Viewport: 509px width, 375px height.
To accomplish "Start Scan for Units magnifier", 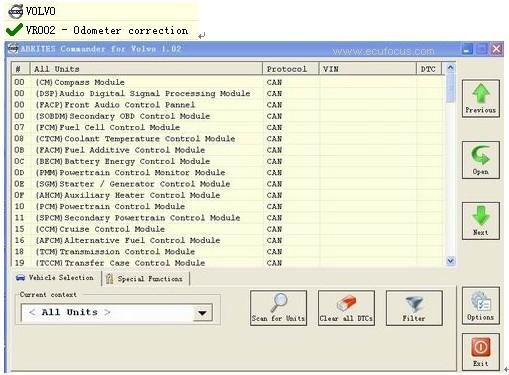I will pyautogui.click(x=278, y=308).
